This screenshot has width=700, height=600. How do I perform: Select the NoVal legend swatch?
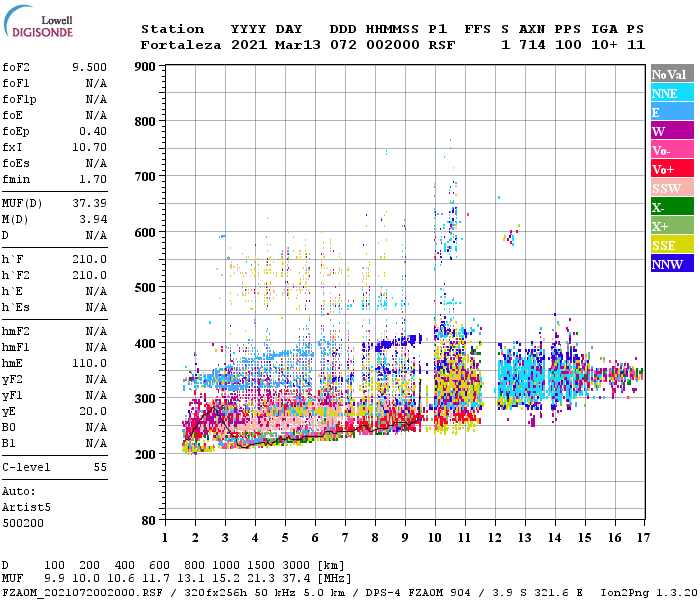[672, 74]
